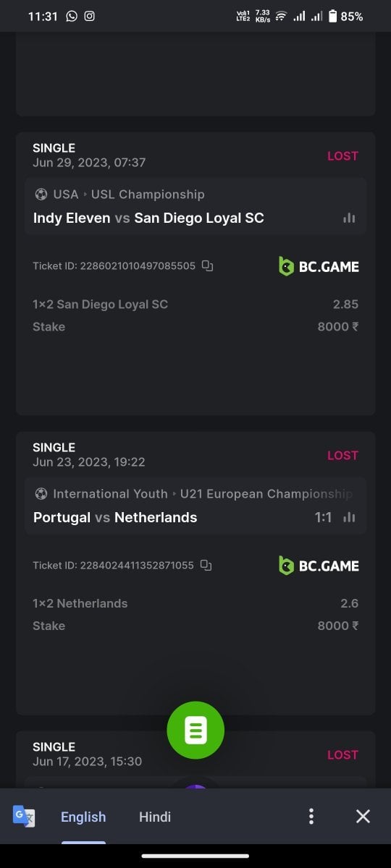This screenshot has height=868, width=391.
Task: Open Portugal vs Netherlands match
Action: 115,517
